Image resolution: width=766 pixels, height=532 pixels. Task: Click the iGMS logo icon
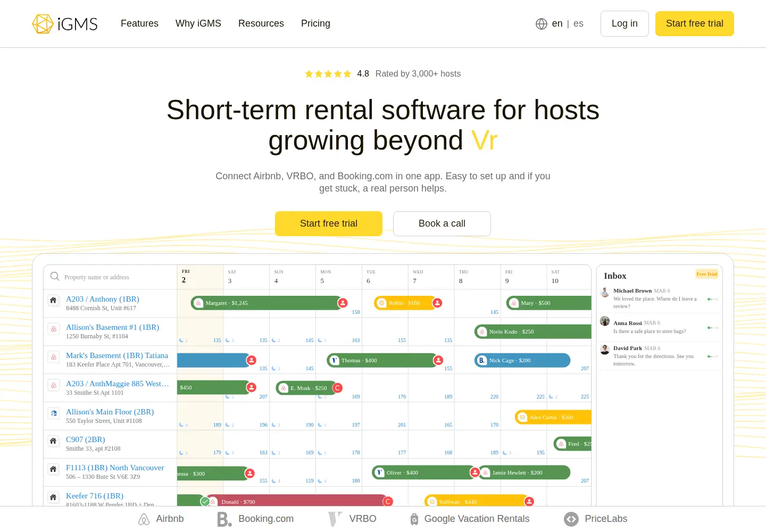click(x=42, y=24)
